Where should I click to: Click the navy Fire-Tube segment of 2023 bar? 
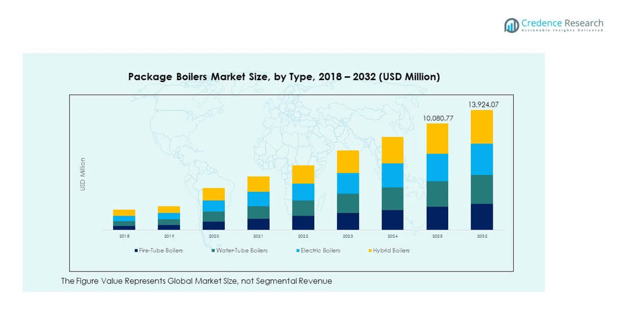[348, 221]
